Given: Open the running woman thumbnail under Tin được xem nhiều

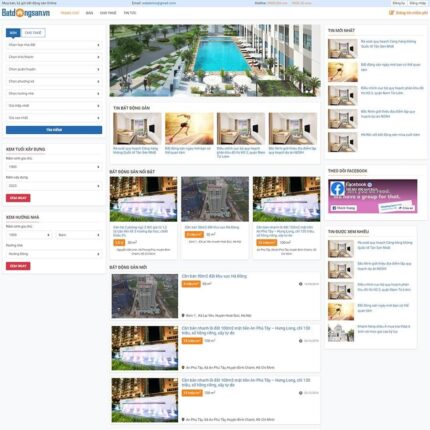Looking at the screenshot, I should pyautogui.click(x=341, y=311).
